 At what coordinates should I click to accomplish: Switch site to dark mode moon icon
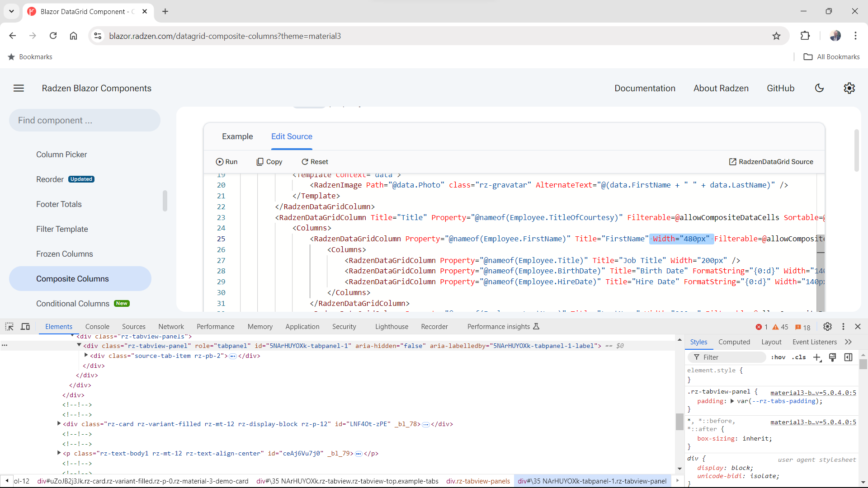819,88
